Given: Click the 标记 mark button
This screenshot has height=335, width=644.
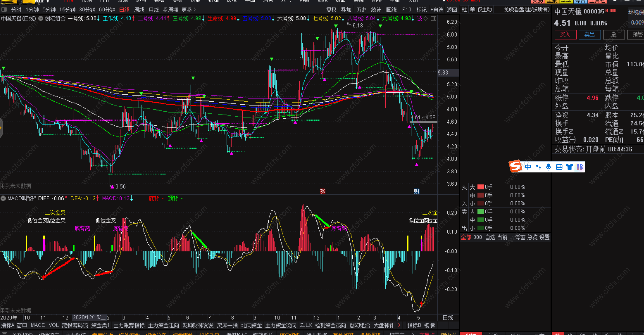Looking at the screenshot, I should 421,10.
